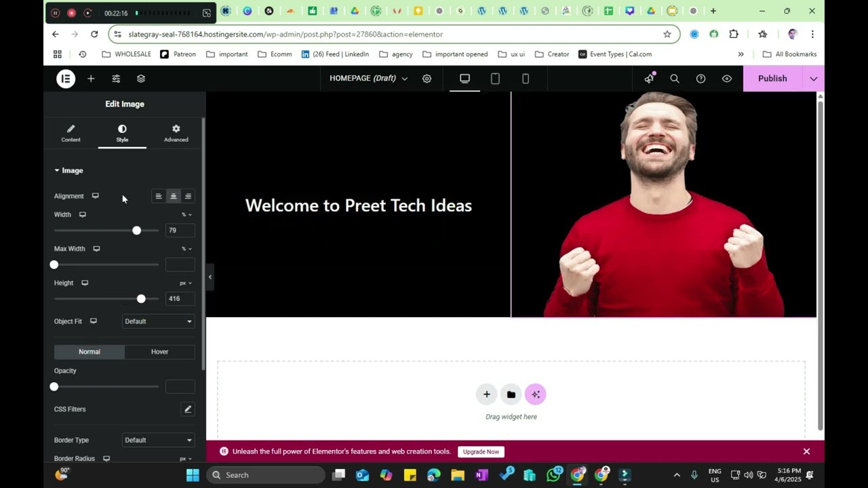Click responsive icon next to Width
The width and height of the screenshot is (868, 488).
pyautogui.click(x=83, y=214)
